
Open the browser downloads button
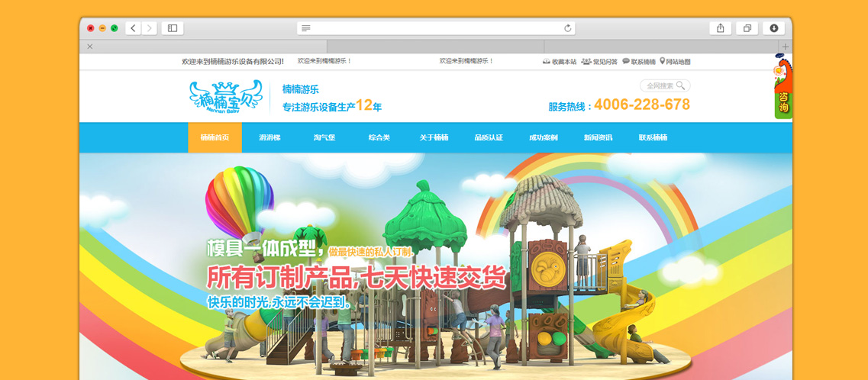tap(773, 28)
